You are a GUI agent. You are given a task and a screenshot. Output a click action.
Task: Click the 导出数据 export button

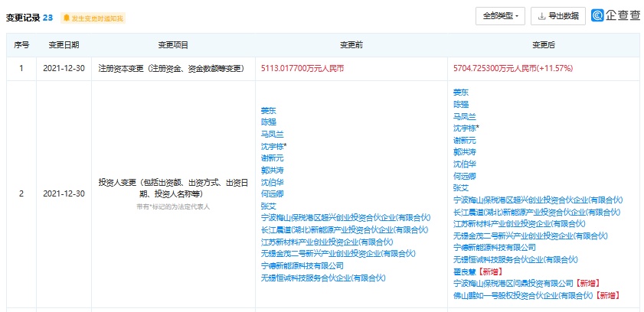click(x=558, y=16)
